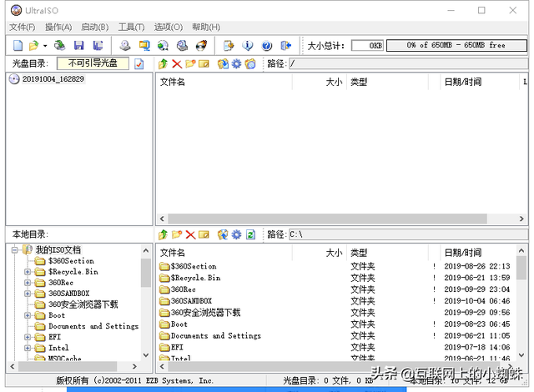
Task: Expand the Boot tree folder
Action: tap(28, 315)
